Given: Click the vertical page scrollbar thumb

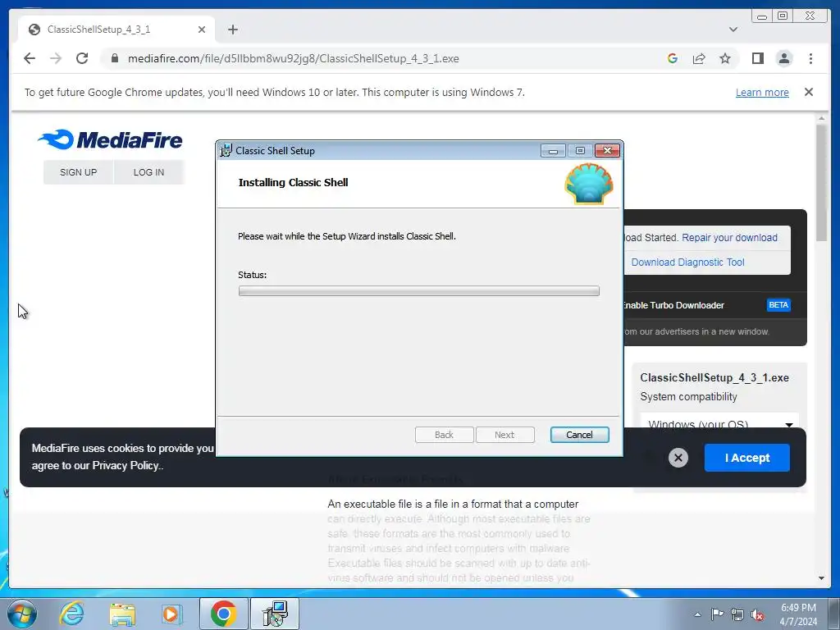Looking at the screenshot, I should 822,182.
